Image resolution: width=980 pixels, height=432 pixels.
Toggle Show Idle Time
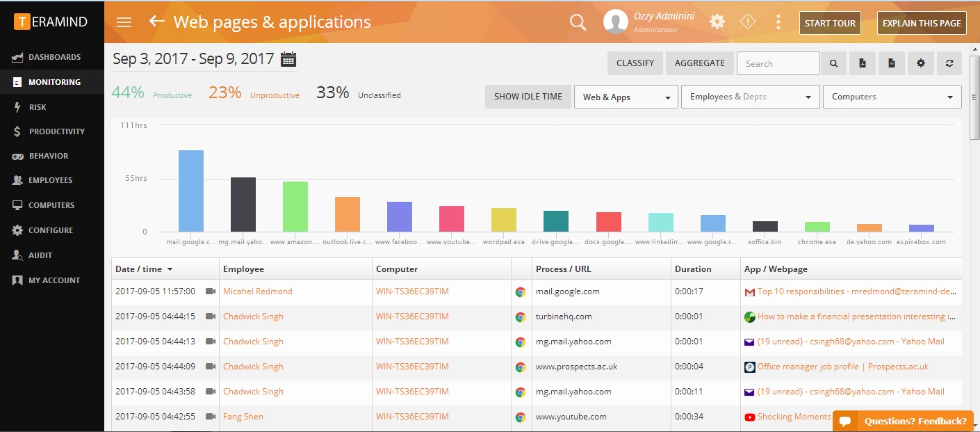(x=528, y=97)
